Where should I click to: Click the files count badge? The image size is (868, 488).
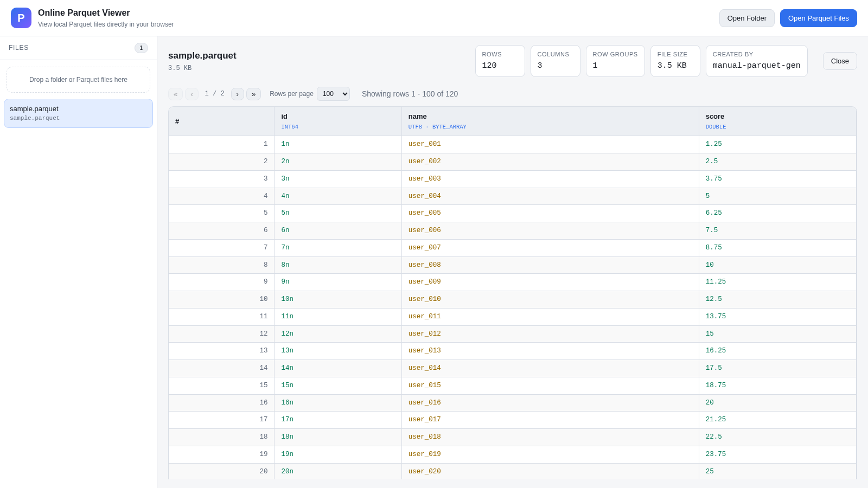pos(141,48)
